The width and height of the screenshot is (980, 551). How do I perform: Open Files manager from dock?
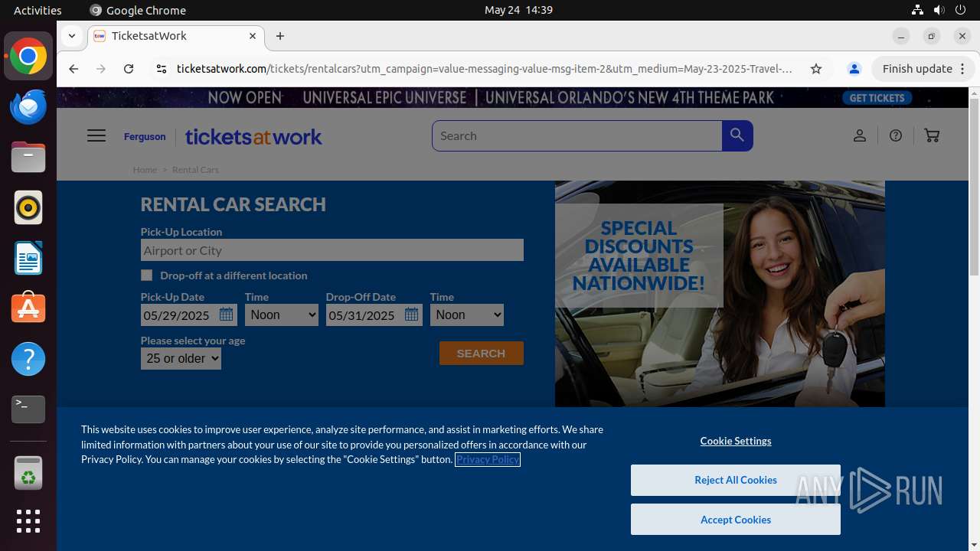[x=28, y=157]
